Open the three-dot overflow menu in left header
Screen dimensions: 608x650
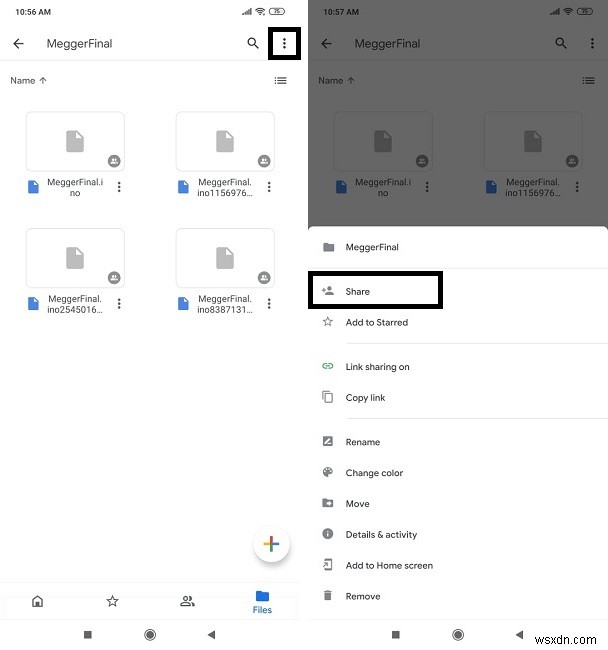(284, 44)
